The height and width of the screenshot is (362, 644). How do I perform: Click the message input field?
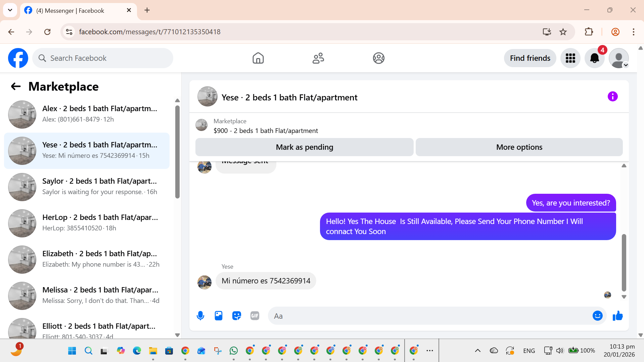(430, 316)
